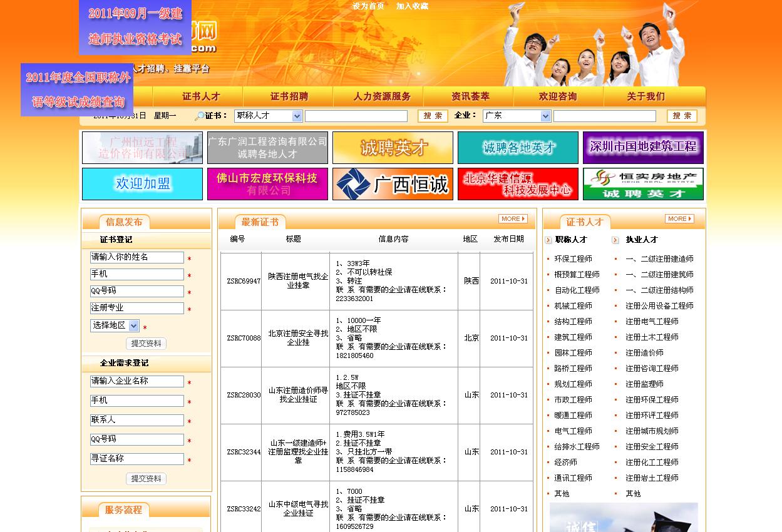This screenshot has width=782, height=532.
Task: Open the 广州恒远工程 banner ad
Action: tap(142, 148)
